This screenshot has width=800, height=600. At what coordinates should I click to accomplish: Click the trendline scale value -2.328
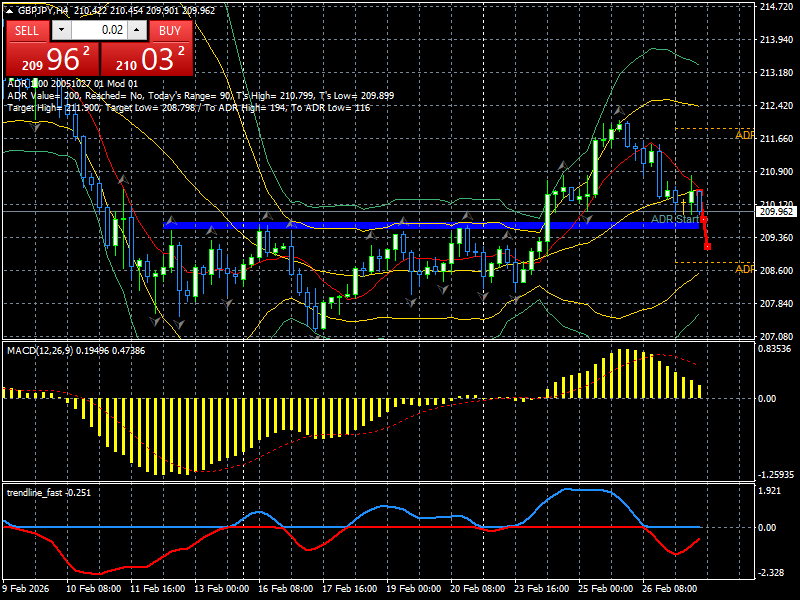(771, 573)
